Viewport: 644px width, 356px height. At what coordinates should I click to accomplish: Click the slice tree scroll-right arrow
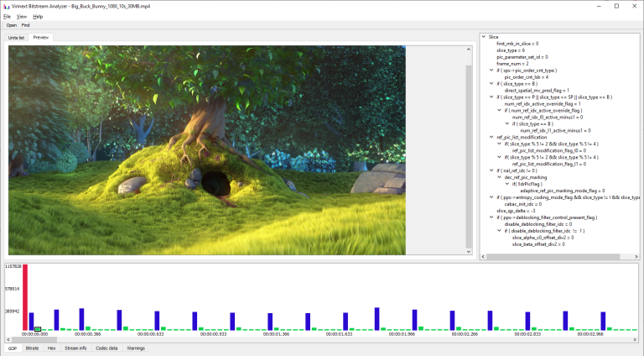[636, 257]
